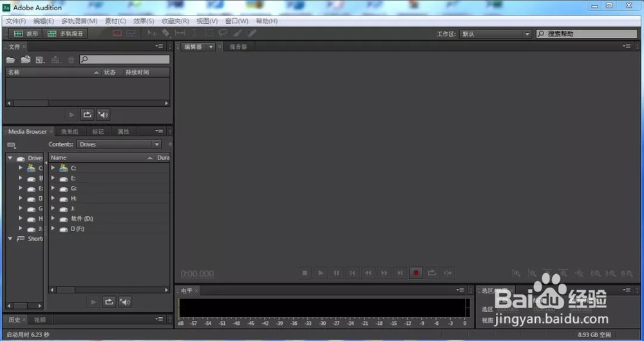Open the 文件(F) menu
Screen dimensions: 644x341
pyautogui.click(x=15, y=21)
